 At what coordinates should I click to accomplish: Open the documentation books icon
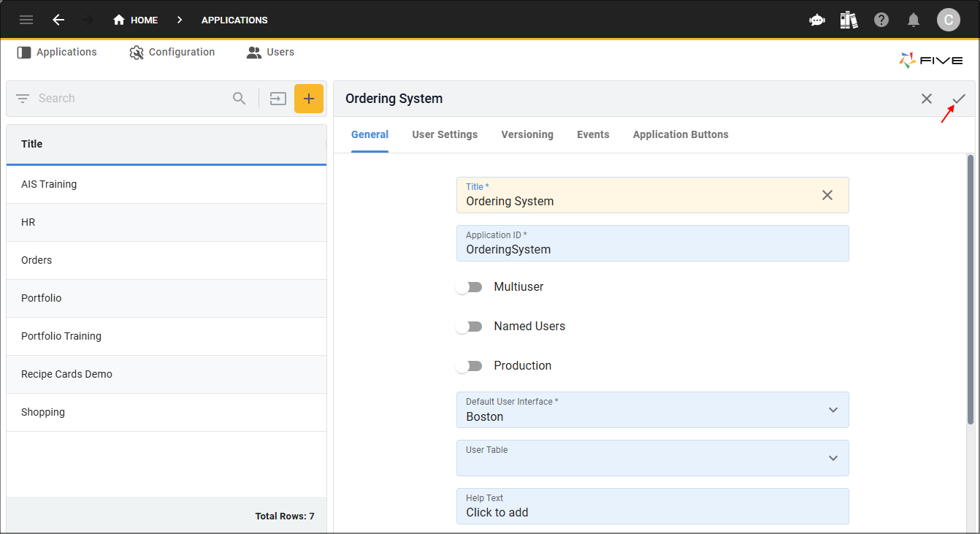849,20
